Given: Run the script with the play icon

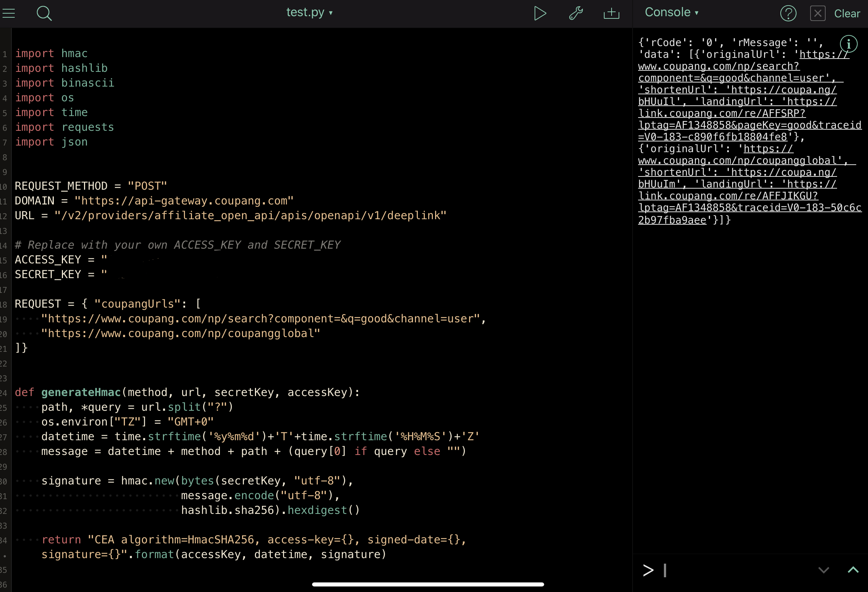Looking at the screenshot, I should pyautogui.click(x=540, y=13).
